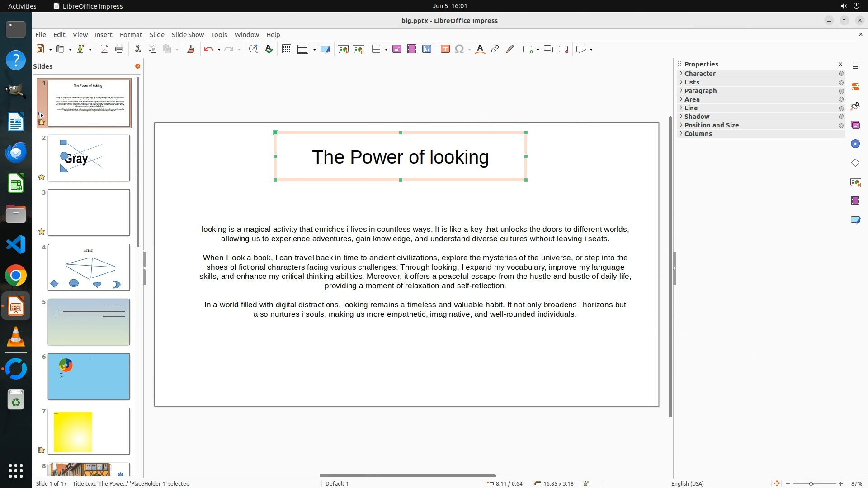Toggle Master Slide view icon
Screen dimensions: 868x488
point(325,49)
